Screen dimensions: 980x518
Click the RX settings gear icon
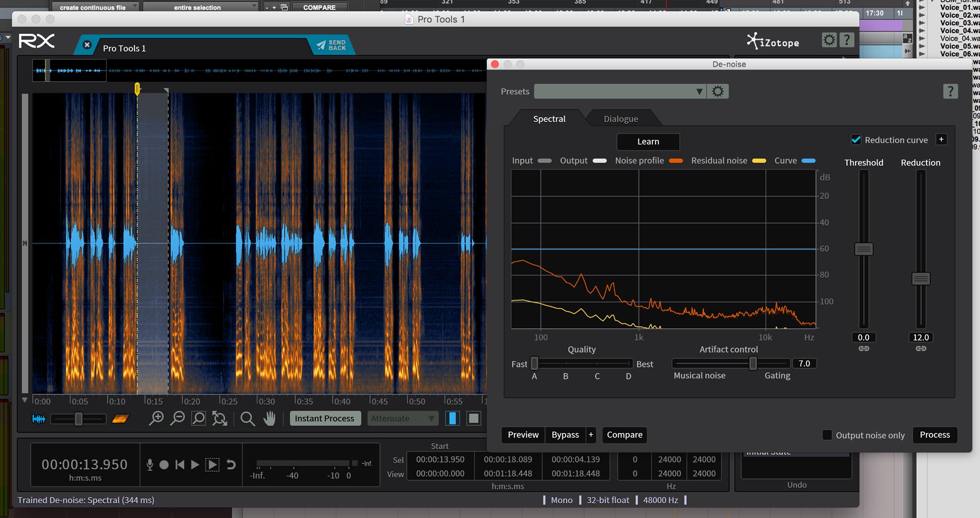(829, 40)
